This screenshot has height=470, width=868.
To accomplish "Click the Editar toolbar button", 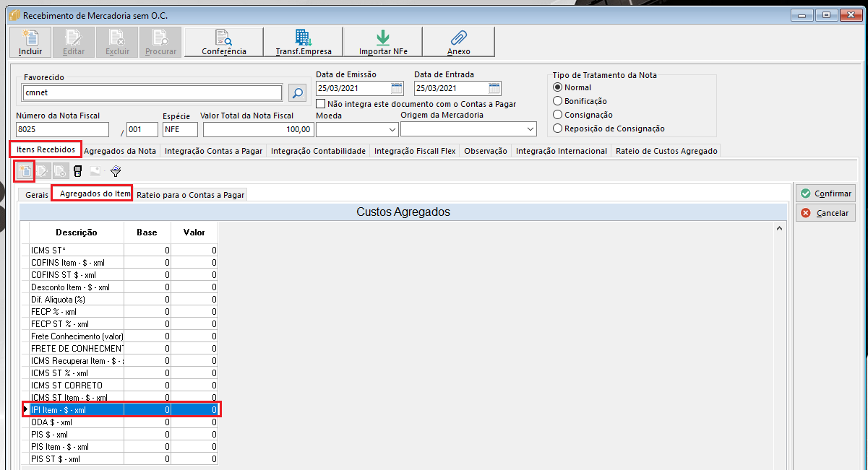I will coord(74,42).
